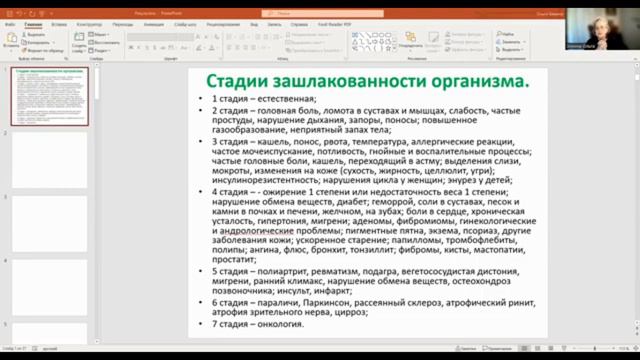This screenshot has height=360, width=640.
Task: Click the '7 стадия – онкология.' bullet text
Action: point(258,324)
